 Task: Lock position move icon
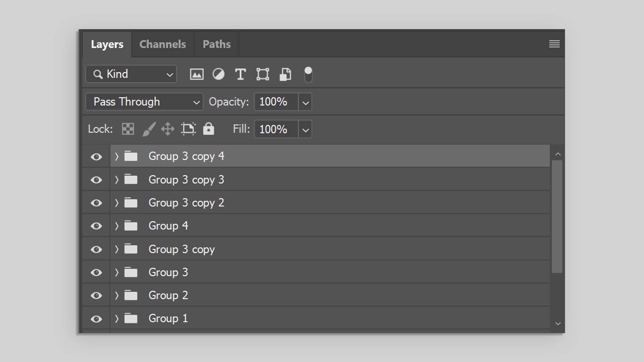tap(168, 129)
